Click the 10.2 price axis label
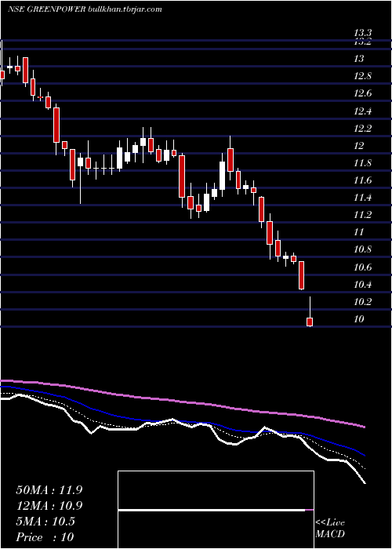 pos(362,301)
